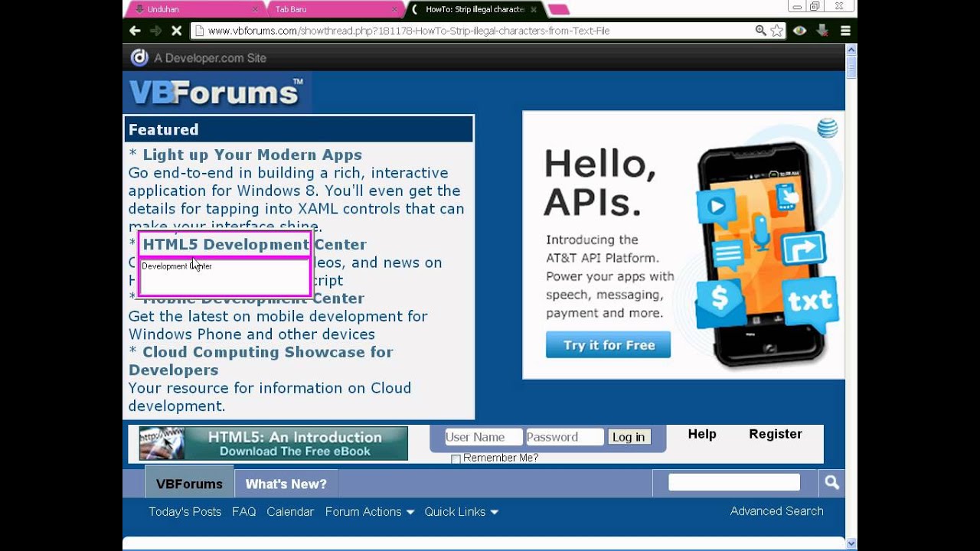Close the Tab Baru tab
Viewport: 980px width, 551px height.
click(394, 9)
